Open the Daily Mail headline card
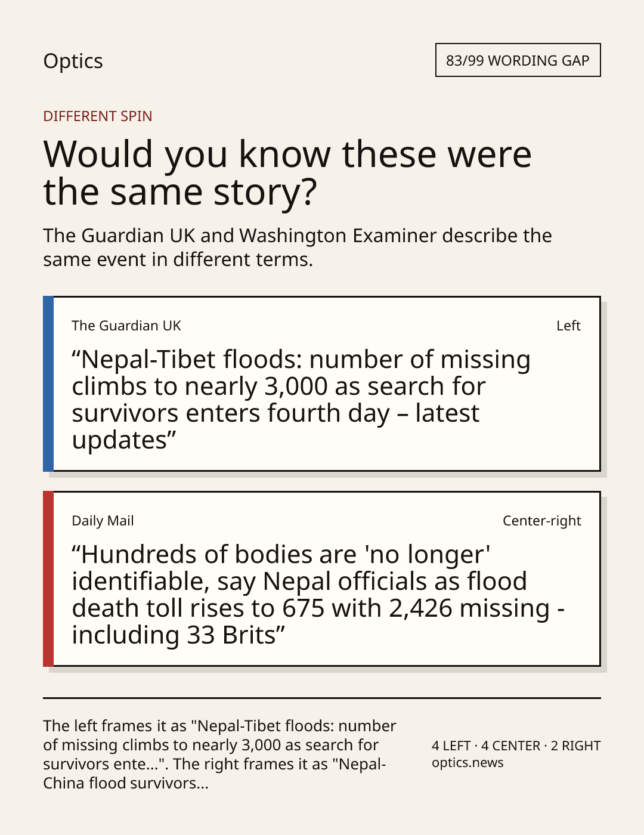 (321, 579)
